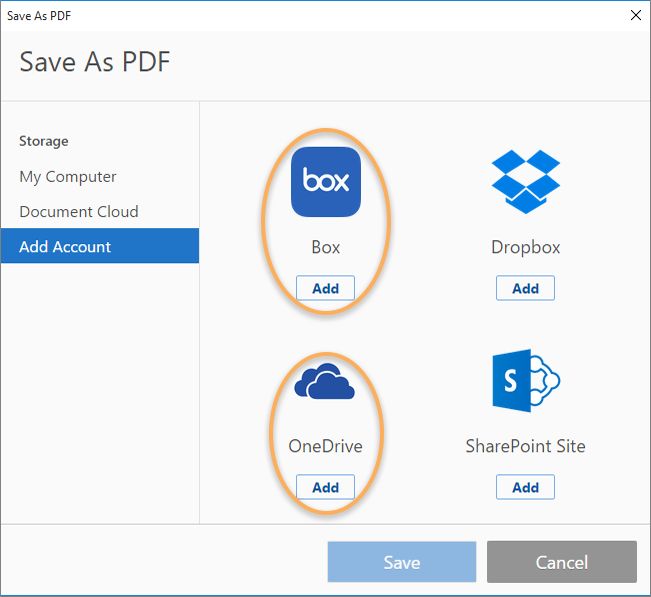
Task: Click the large 'Save As PDF' heading
Action: coord(95,62)
